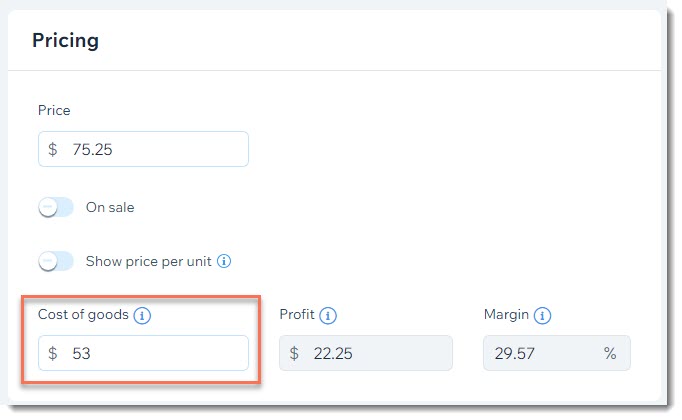Open the Cost of goods info tooltip icon
Viewport: 682px width, 420px height.
pos(142,316)
